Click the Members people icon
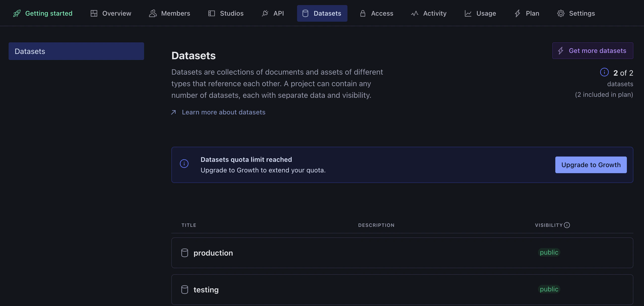 pos(153,13)
